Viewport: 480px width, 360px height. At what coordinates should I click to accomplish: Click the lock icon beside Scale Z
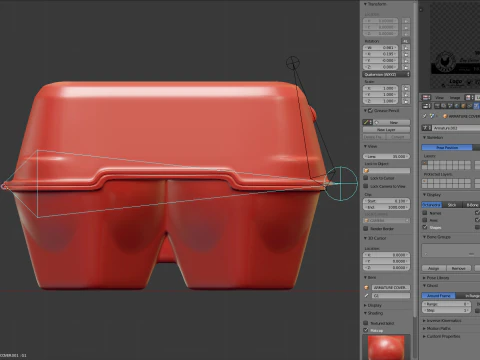[x=406, y=101]
